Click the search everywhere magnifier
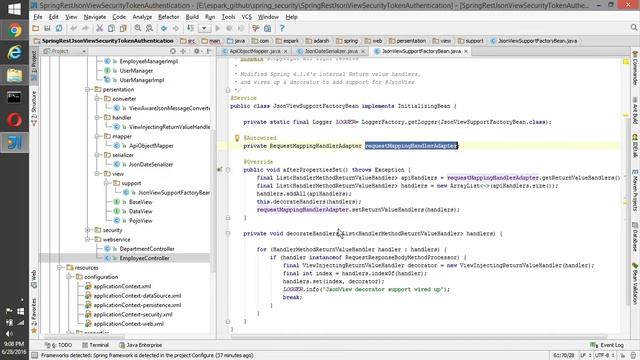Image resolution: width=640 pixels, height=360 pixels. (633, 27)
